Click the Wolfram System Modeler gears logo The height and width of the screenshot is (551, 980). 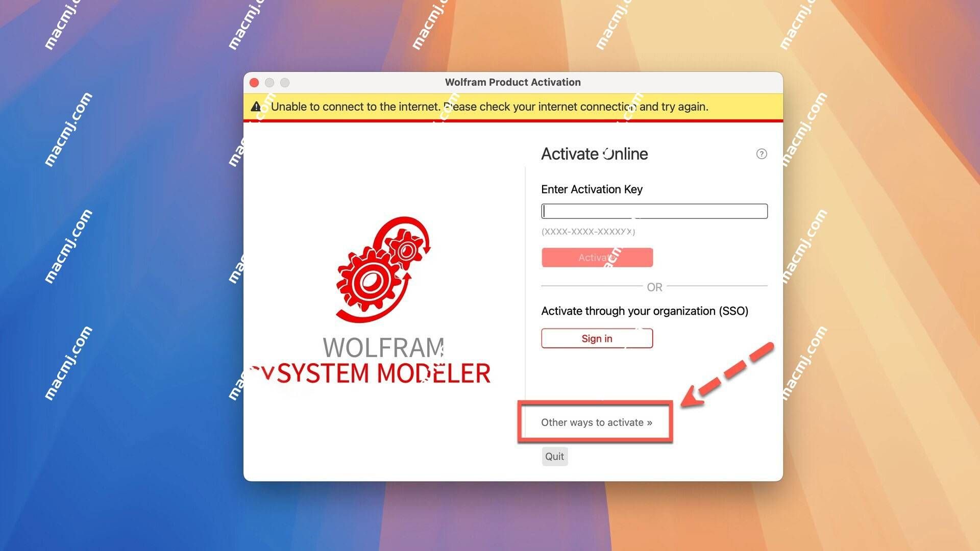click(383, 269)
